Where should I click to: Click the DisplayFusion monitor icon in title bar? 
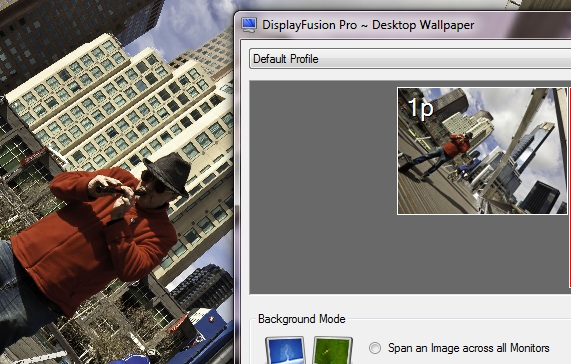tap(249, 25)
